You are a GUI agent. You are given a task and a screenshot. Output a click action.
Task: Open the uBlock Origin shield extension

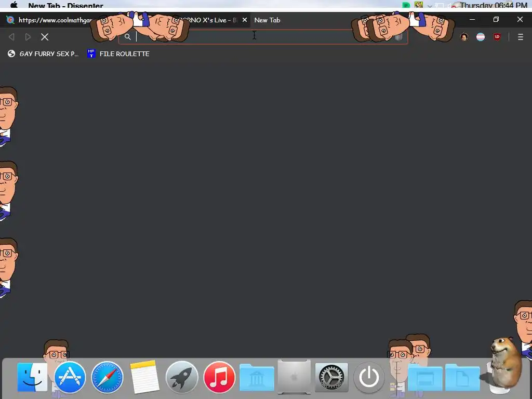[497, 37]
